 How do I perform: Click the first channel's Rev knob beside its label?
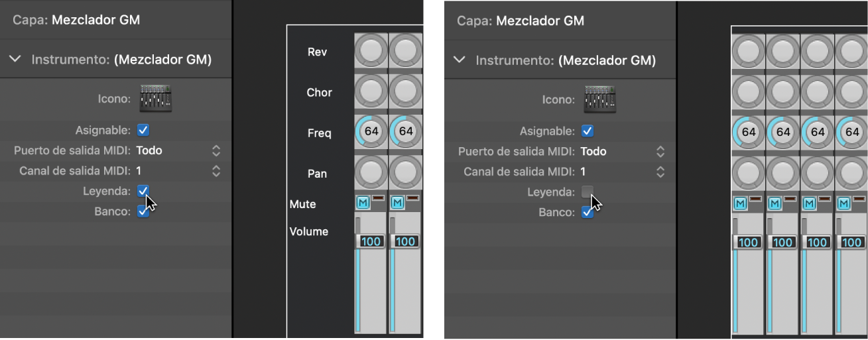[371, 51]
